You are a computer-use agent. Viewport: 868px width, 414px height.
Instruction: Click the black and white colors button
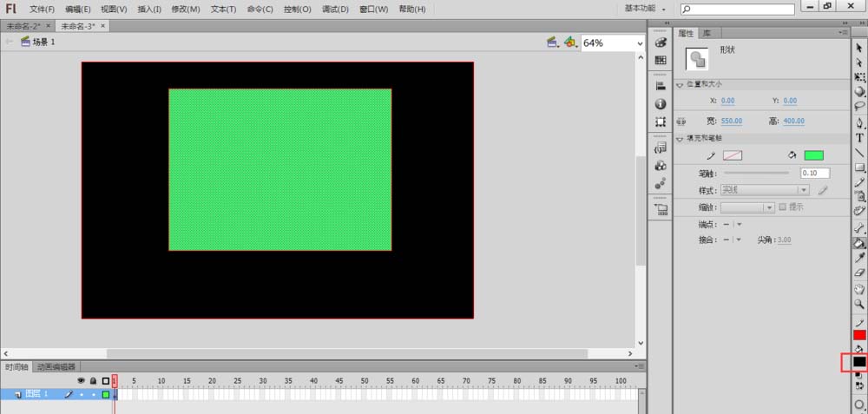(x=858, y=376)
